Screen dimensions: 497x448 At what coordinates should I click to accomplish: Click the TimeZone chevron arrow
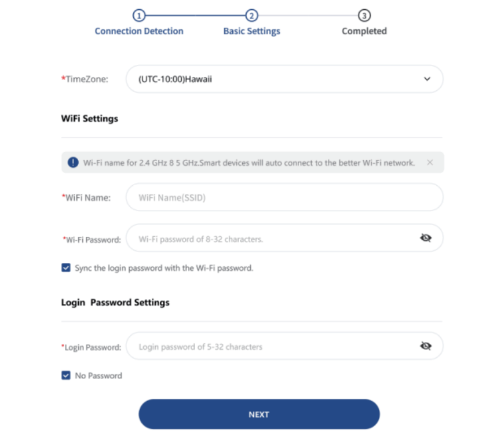427,79
